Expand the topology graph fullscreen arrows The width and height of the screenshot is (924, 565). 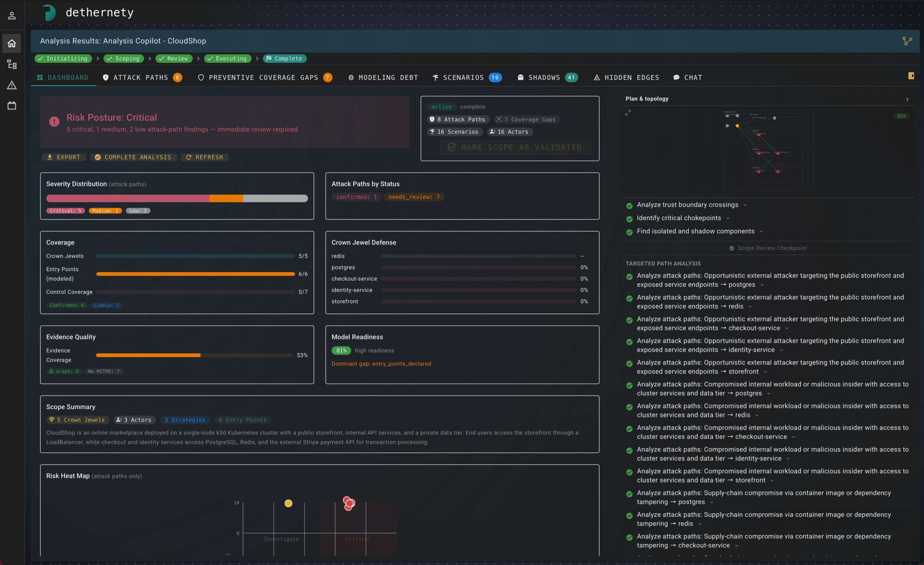(628, 113)
